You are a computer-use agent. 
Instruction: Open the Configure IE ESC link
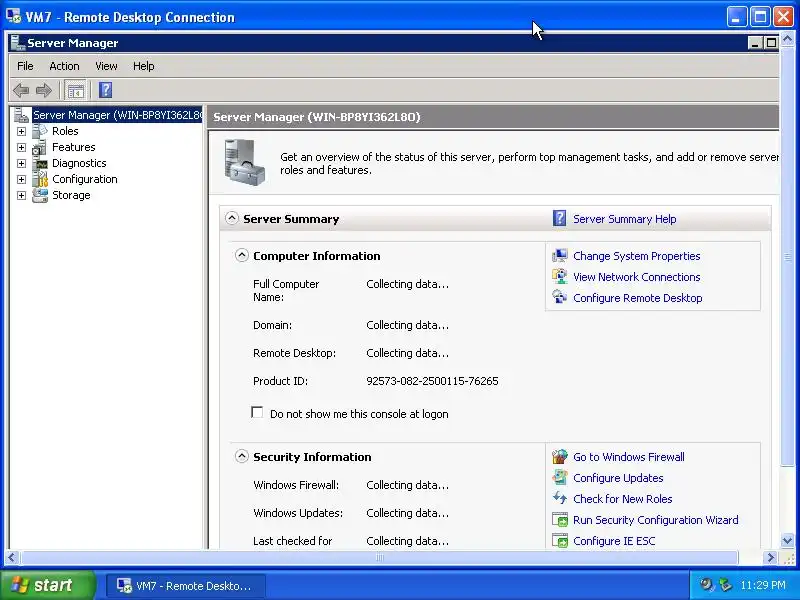[x=614, y=541]
